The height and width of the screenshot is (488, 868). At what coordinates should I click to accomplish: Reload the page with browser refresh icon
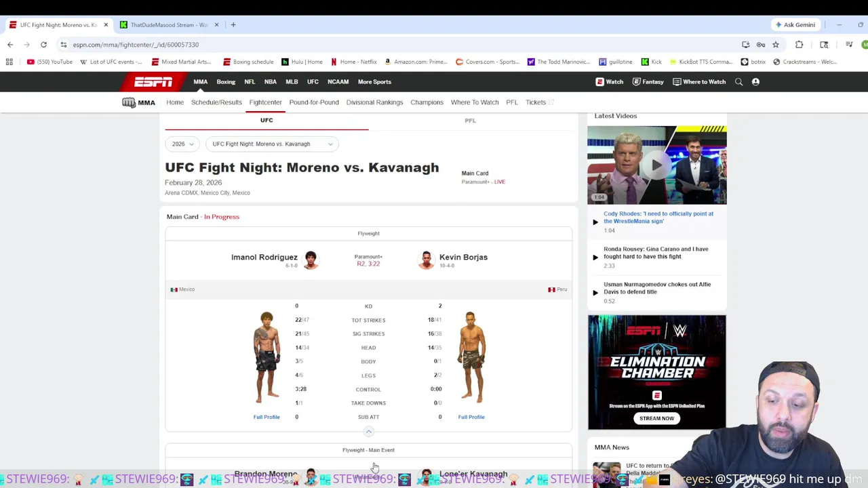point(43,45)
